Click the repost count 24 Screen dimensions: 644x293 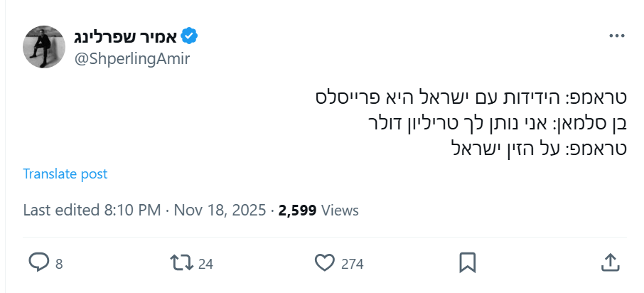(205, 264)
